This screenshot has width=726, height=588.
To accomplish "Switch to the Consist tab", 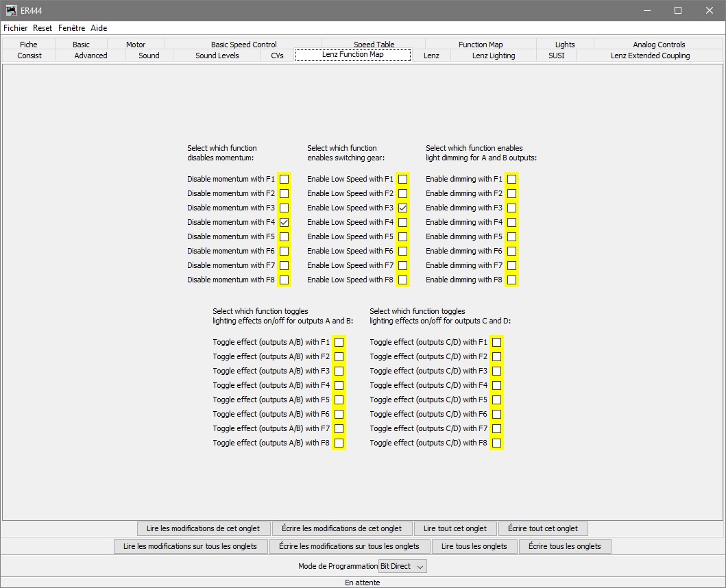I will pyautogui.click(x=29, y=56).
